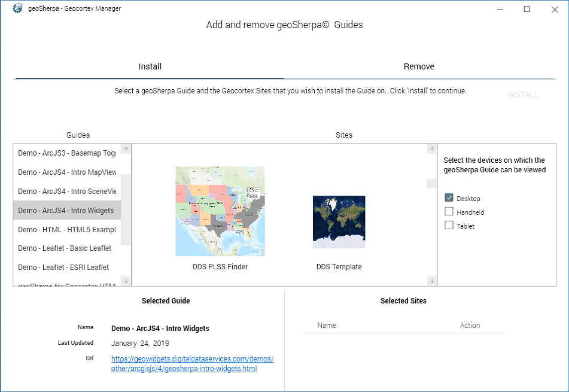Open the geosherpa-intro-widgets.html URL link

(x=192, y=364)
